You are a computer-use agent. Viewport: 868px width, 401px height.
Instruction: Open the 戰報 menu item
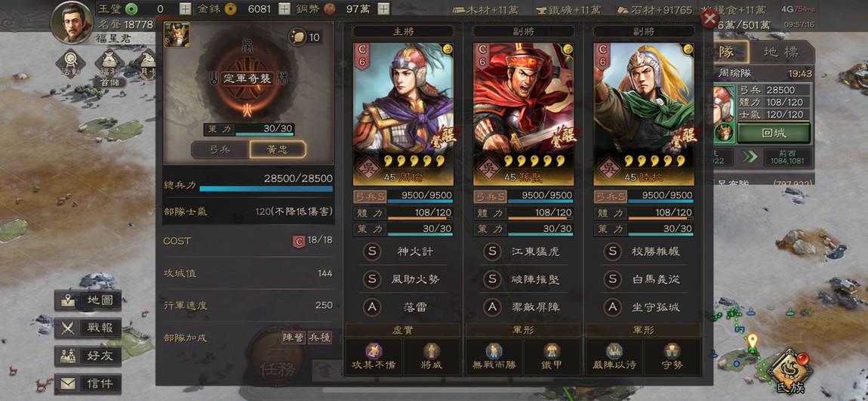[88, 328]
